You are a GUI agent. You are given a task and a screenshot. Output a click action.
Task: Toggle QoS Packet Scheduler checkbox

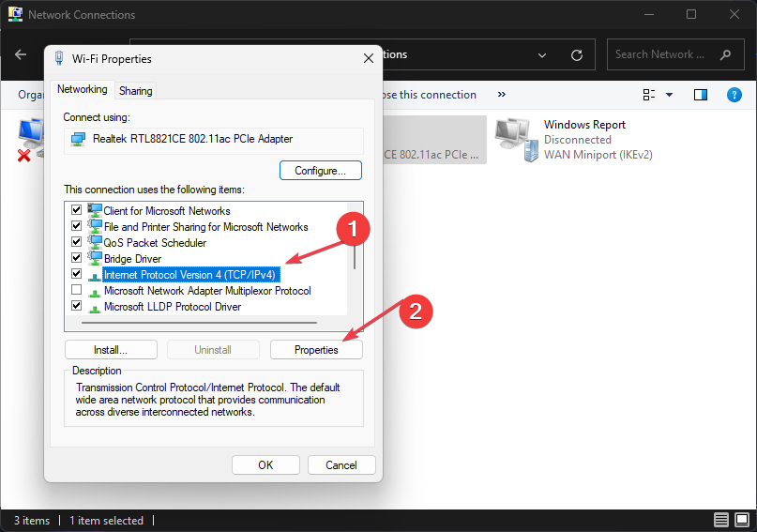[76, 242]
